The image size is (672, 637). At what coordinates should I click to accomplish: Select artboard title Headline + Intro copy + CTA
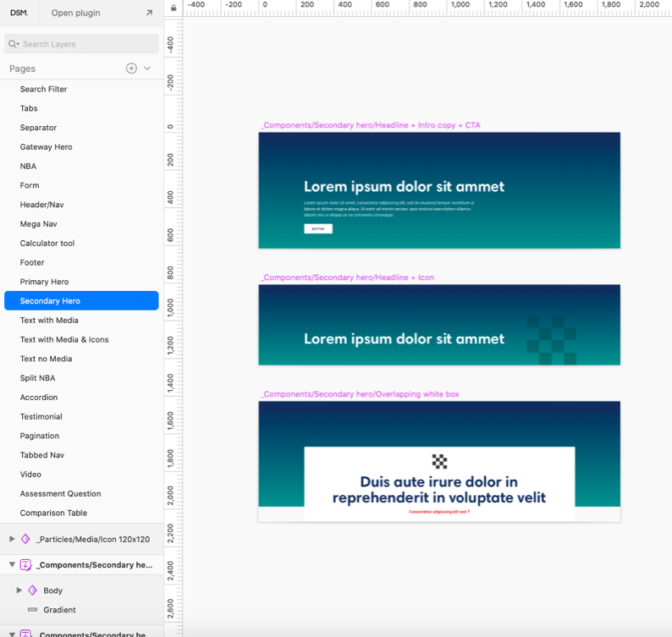point(371,125)
